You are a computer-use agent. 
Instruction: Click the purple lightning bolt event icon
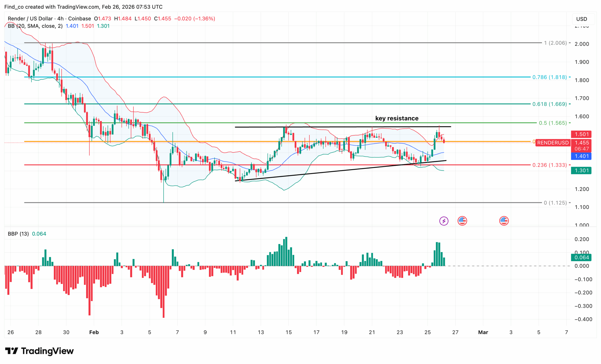(x=444, y=221)
